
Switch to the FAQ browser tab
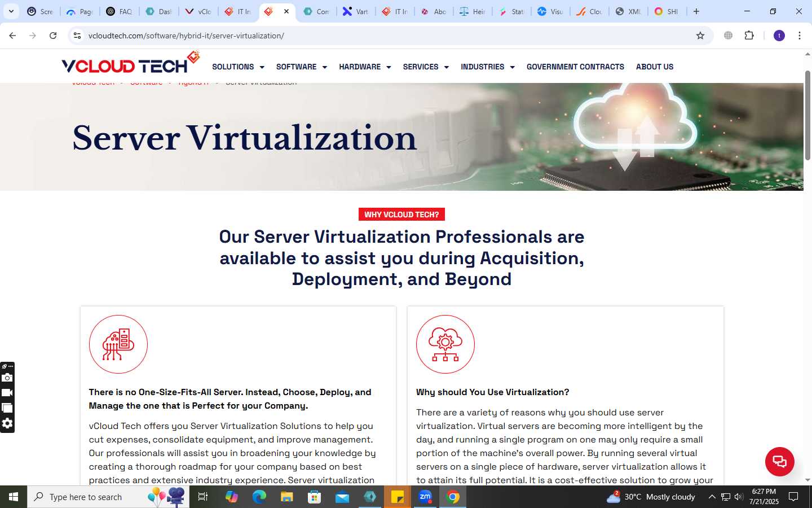point(119,11)
